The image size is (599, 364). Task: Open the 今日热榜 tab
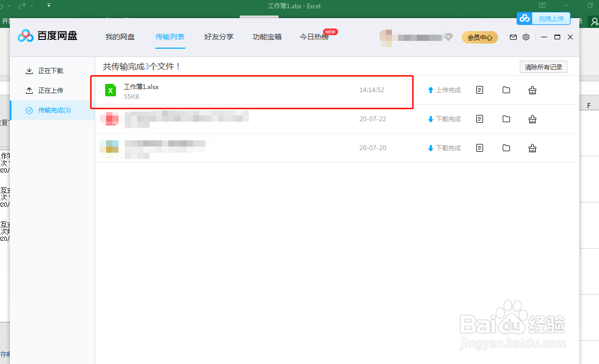point(314,37)
